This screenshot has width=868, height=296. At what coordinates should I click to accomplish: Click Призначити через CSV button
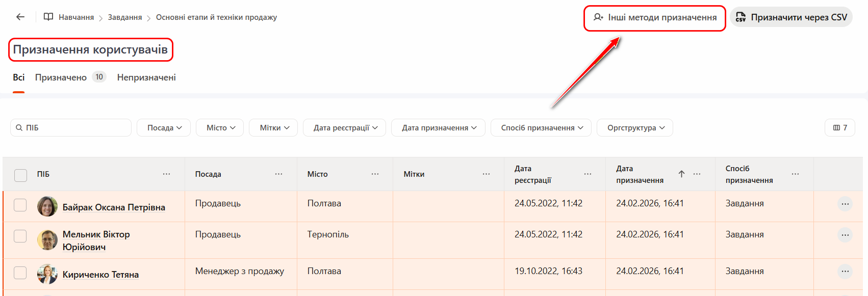[791, 17]
